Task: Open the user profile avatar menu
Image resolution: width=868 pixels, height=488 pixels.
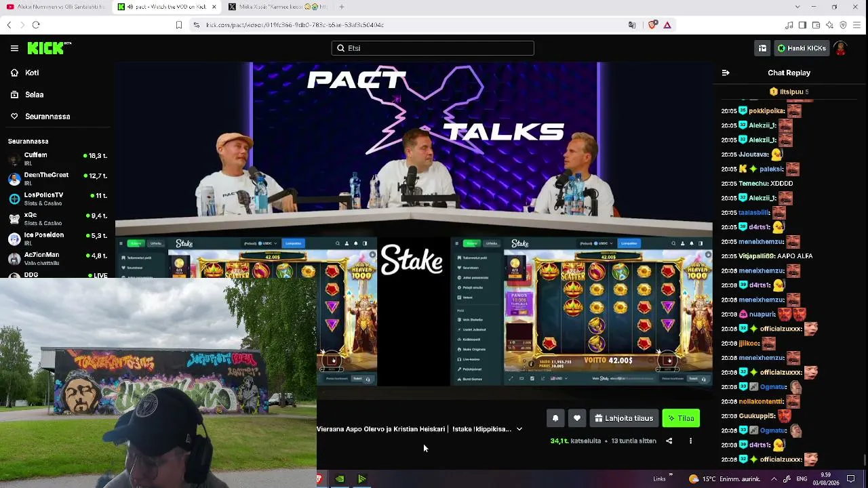Action: [x=841, y=48]
